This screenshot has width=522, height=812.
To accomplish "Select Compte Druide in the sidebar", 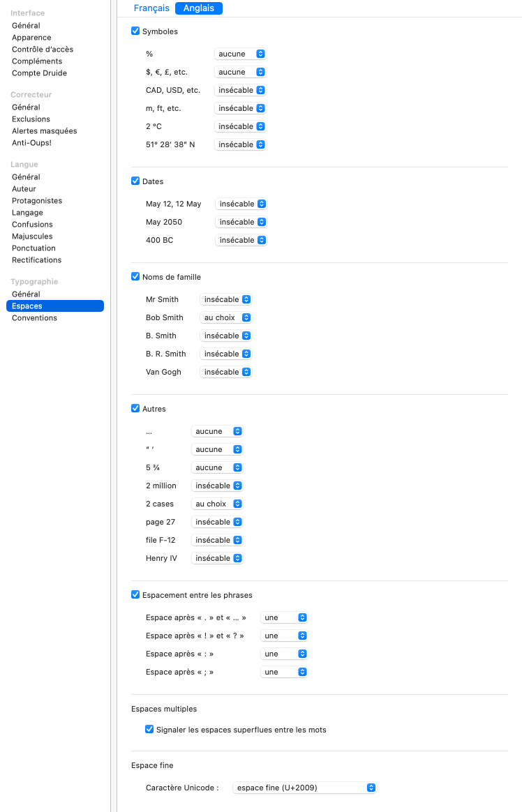I will 39,73.
